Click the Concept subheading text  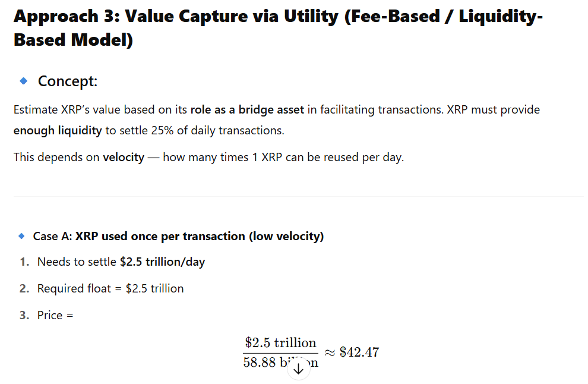click(x=68, y=81)
